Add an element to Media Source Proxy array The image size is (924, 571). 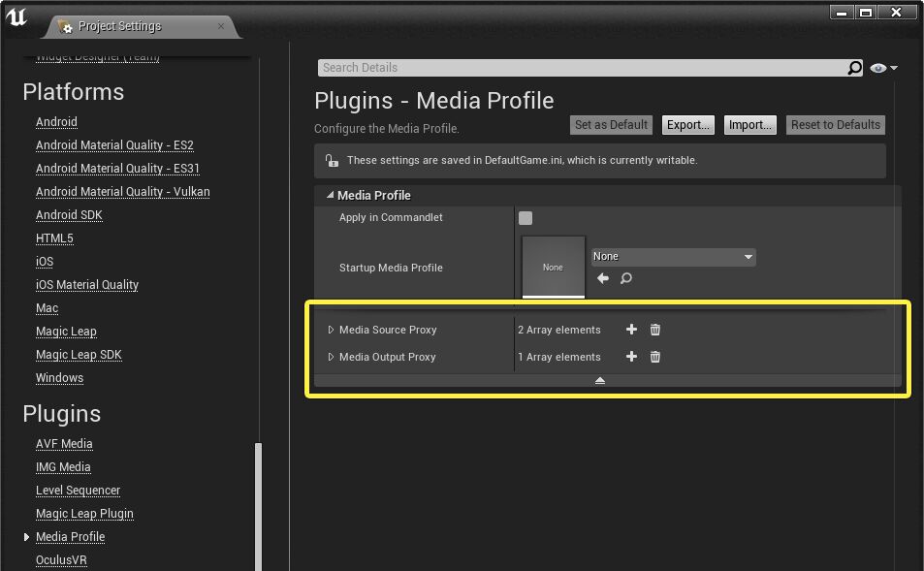631,330
